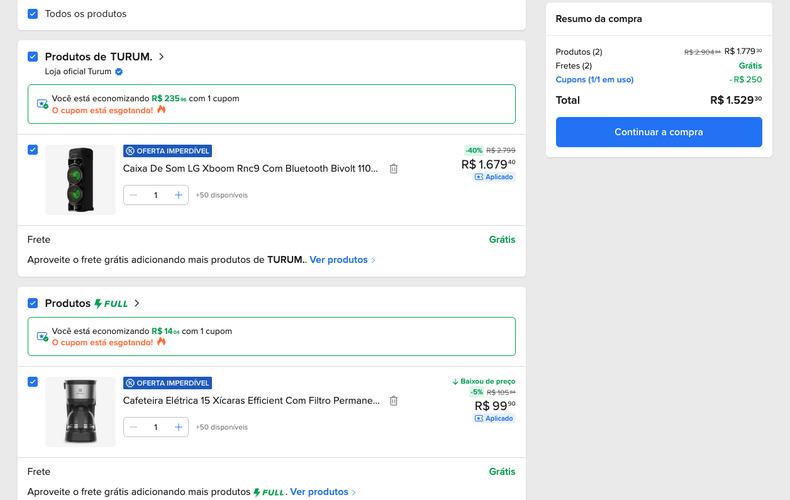Toggle Todos os produtos checkbox
This screenshot has width=790, height=500.
(33, 14)
